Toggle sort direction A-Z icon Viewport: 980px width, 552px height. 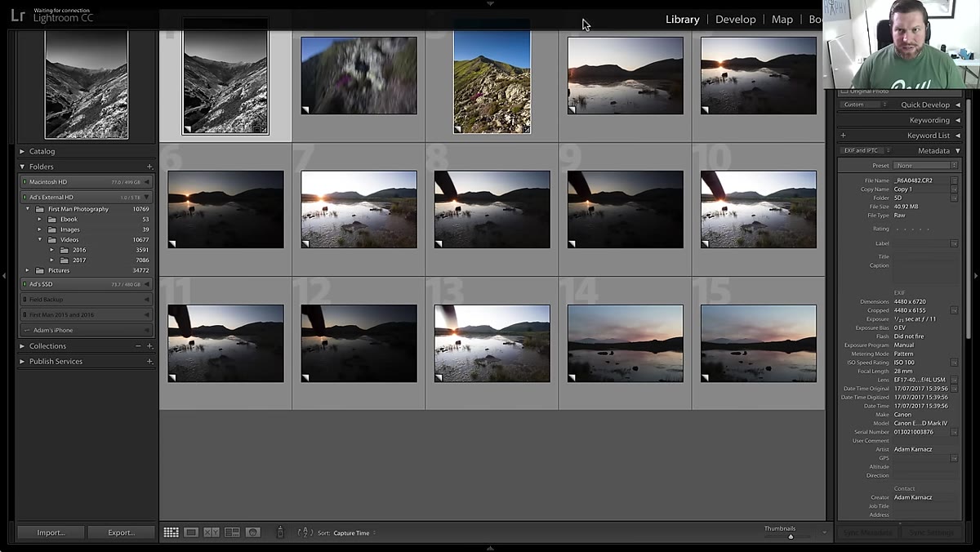pyautogui.click(x=305, y=532)
